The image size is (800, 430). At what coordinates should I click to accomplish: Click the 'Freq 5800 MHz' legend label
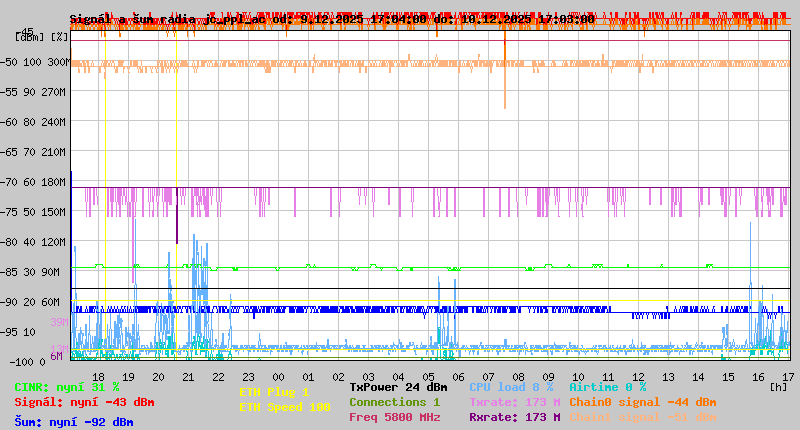394,417
